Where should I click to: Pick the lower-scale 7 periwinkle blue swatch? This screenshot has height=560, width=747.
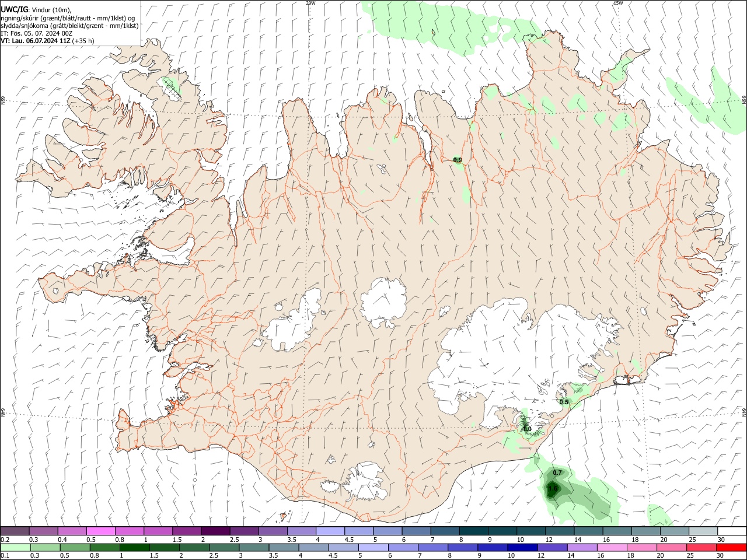click(432, 547)
